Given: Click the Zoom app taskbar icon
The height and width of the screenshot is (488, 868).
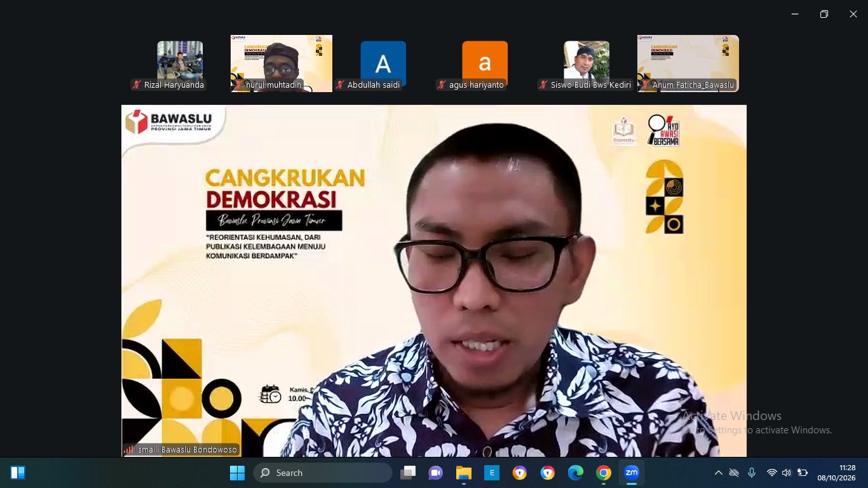Looking at the screenshot, I should tap(632, 473).
